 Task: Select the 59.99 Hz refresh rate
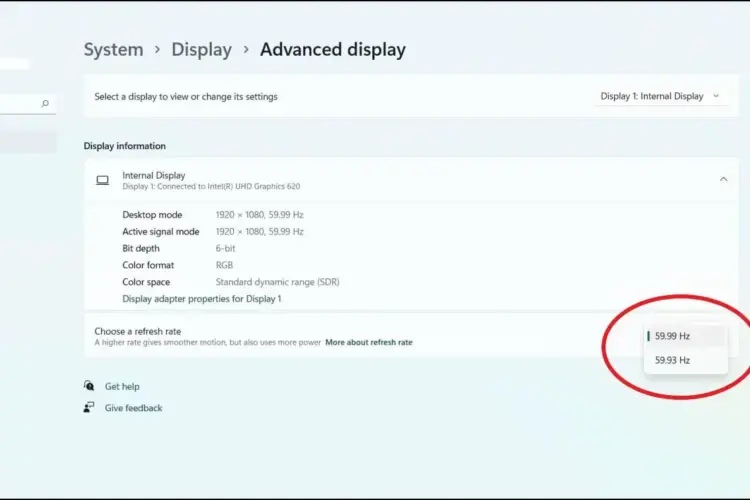(x=672, y=336)
